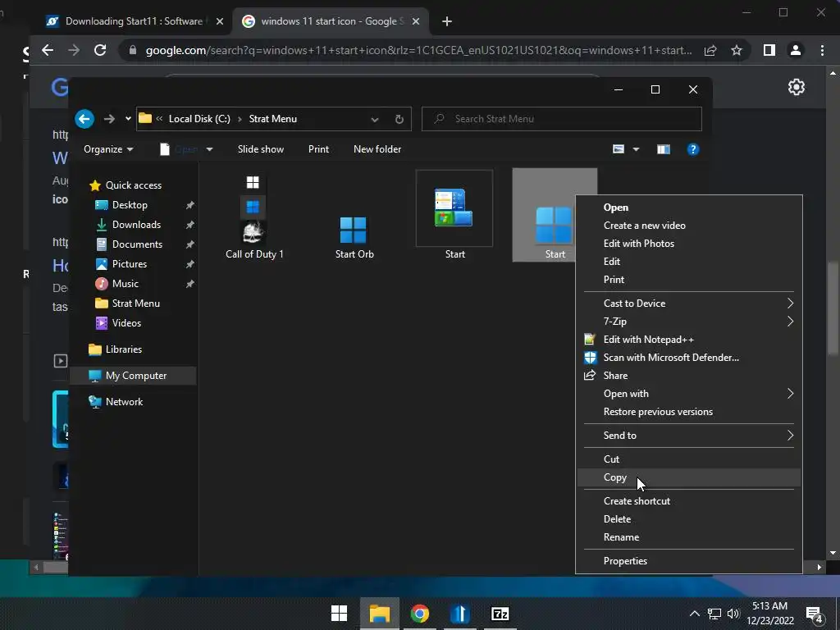The height and width of the screenshot is (630, 840).
Task: Expand Cast to Device submenu
Action: 689,304
